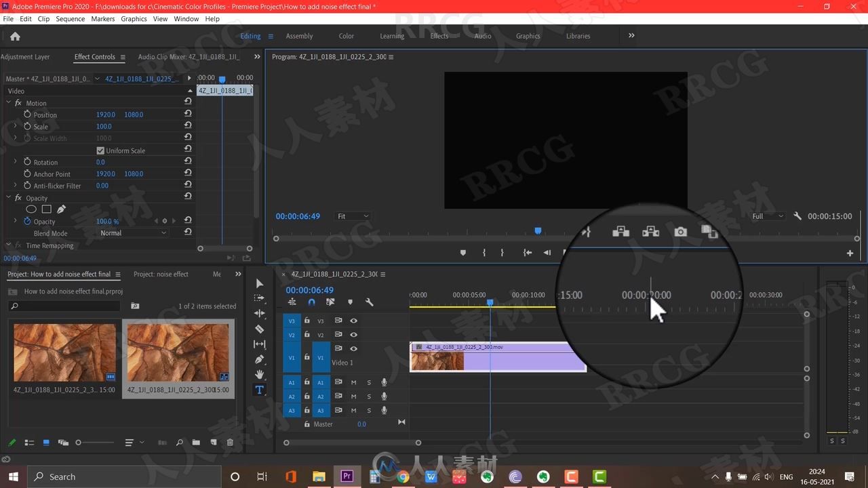The image size is (868, 488).
Task: Open Project: noise effect tab
Action: pyautogui.click(x=161, y=274)
